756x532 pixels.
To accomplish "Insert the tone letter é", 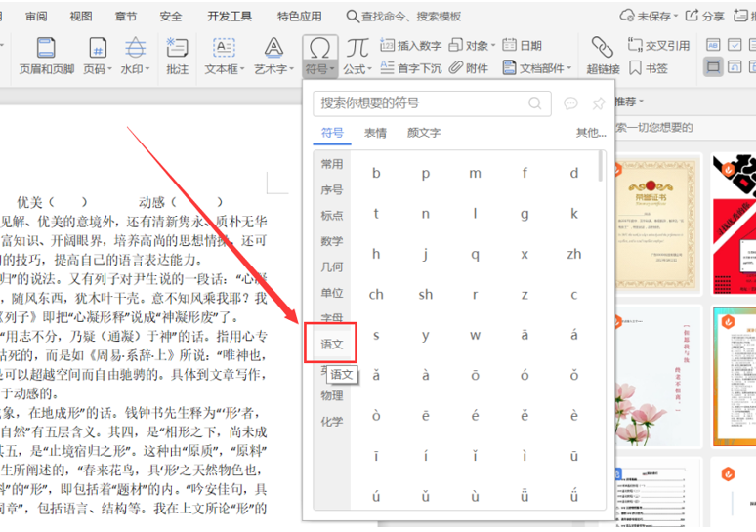I will pyautogui.click(x=475, y=416).
